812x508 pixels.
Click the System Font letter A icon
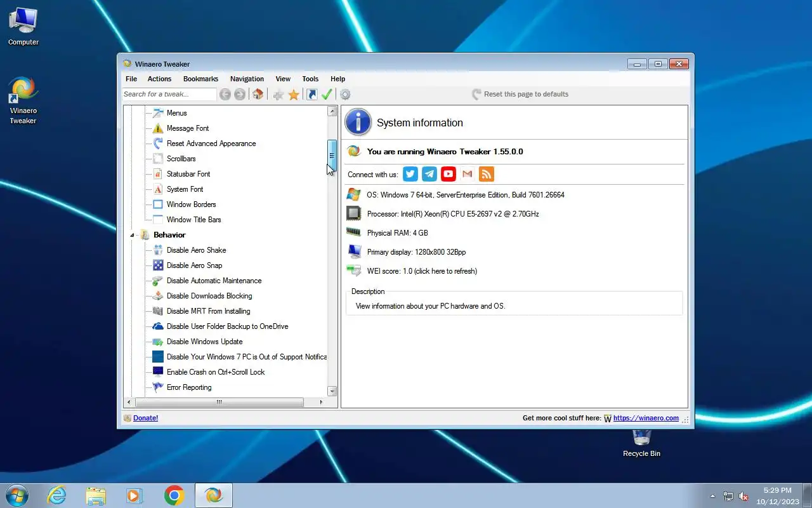click(x=158, y=189)
